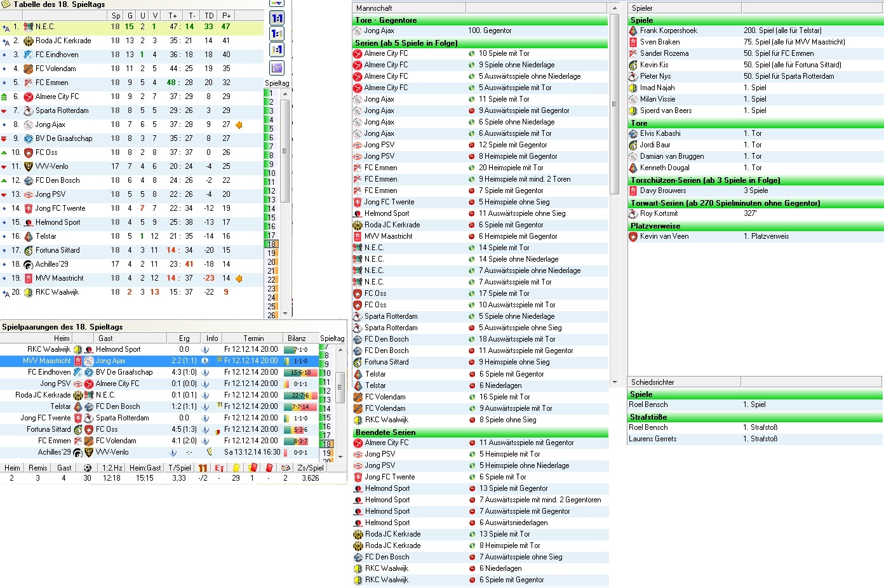884x588 pixels.
Task: Click Roda JC Kerkrade crest in the league table
Action: 28,41
